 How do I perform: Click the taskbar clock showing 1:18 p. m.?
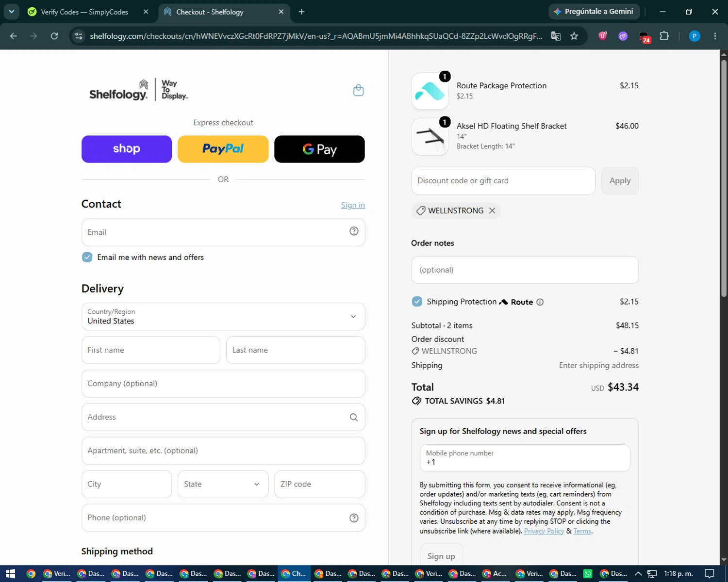[678, 574]
